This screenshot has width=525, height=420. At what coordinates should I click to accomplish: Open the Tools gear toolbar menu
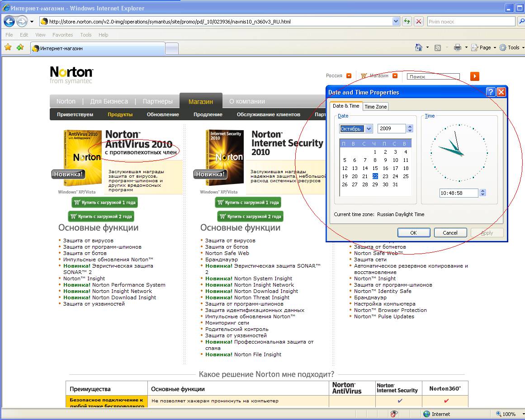pyautogui.click(x=511, y=47)
